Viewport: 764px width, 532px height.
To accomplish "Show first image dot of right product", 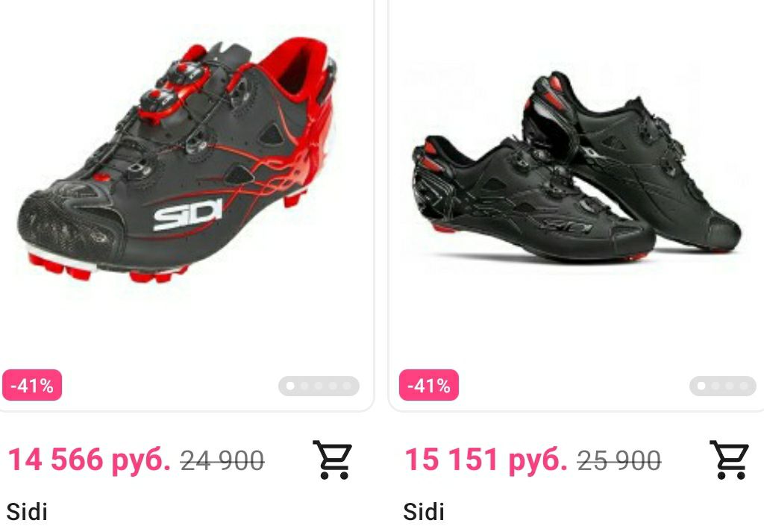I will point(701,386).
